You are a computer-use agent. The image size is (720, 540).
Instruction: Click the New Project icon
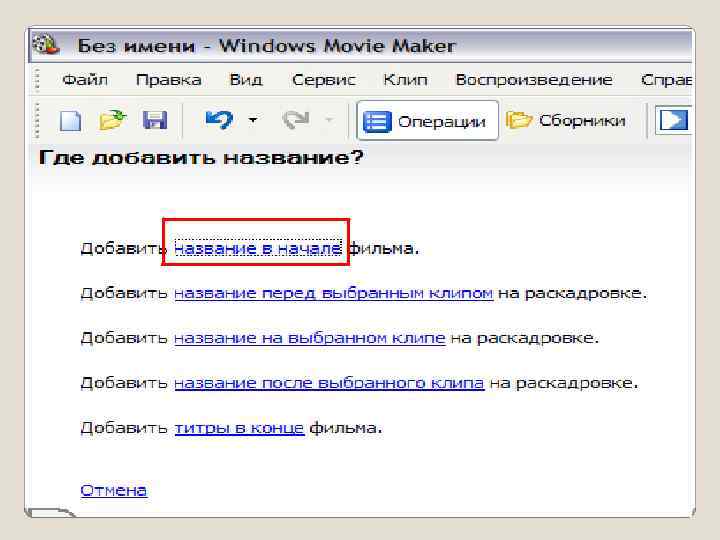[x=71, y=121]
